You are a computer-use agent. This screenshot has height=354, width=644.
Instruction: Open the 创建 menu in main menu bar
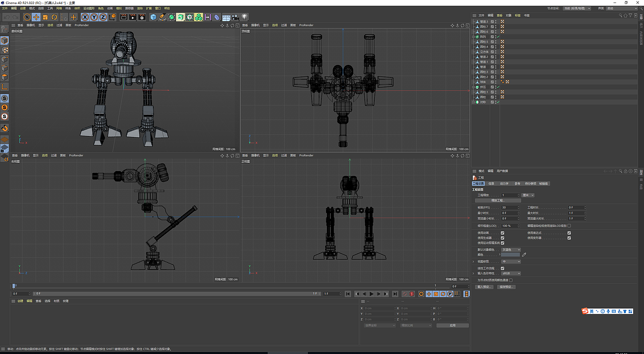click(x=23, y=9)
